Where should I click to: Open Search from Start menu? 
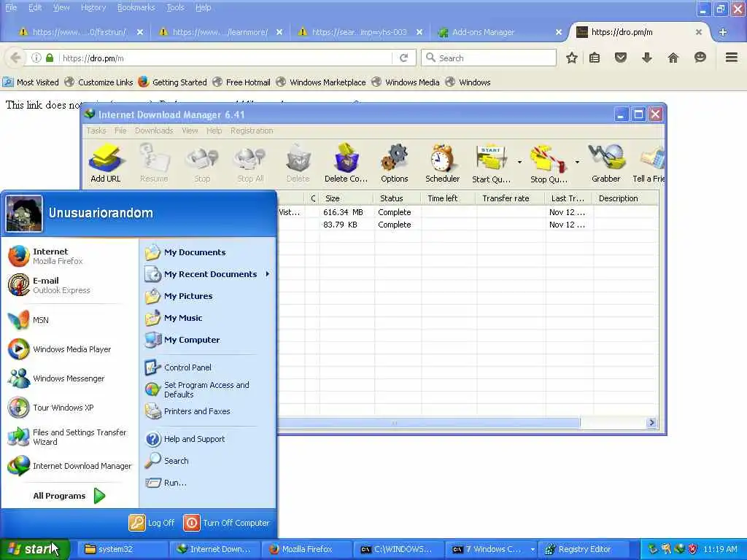point(167,461)
